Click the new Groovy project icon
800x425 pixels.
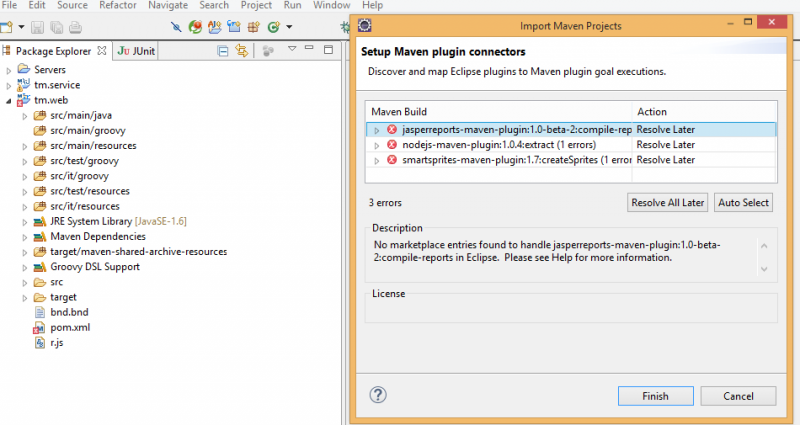coord(234,27)
